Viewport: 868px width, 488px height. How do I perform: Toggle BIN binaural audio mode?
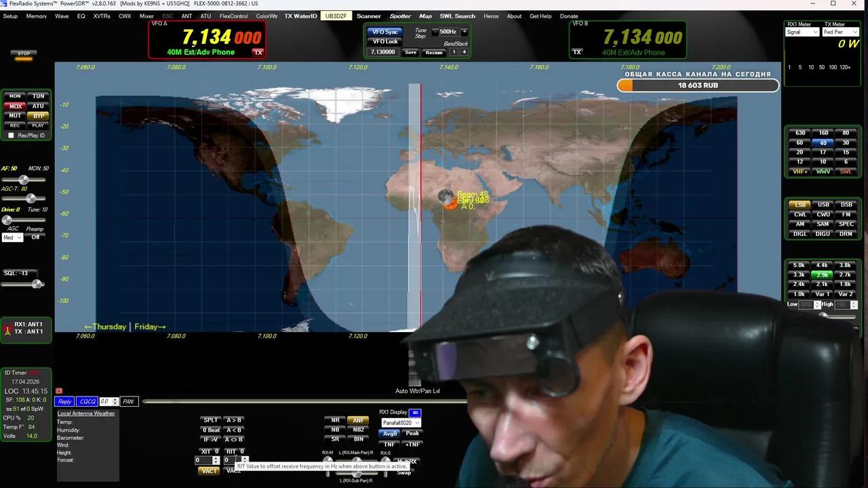[x=358, y=439]
